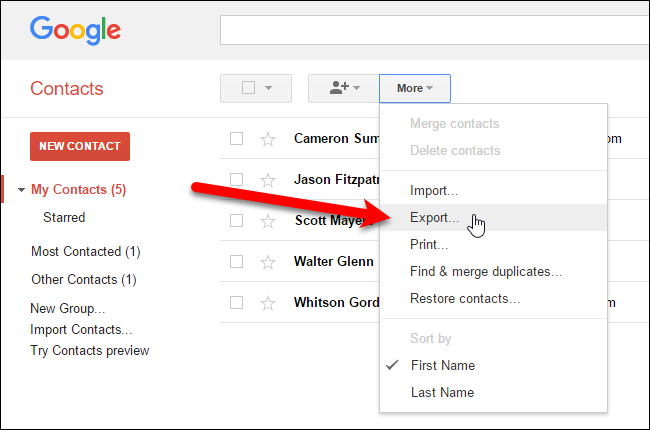Open the Try Contacts preview link
The height and width of the screenshot is (430, 650).
click(x=90, y=351)
